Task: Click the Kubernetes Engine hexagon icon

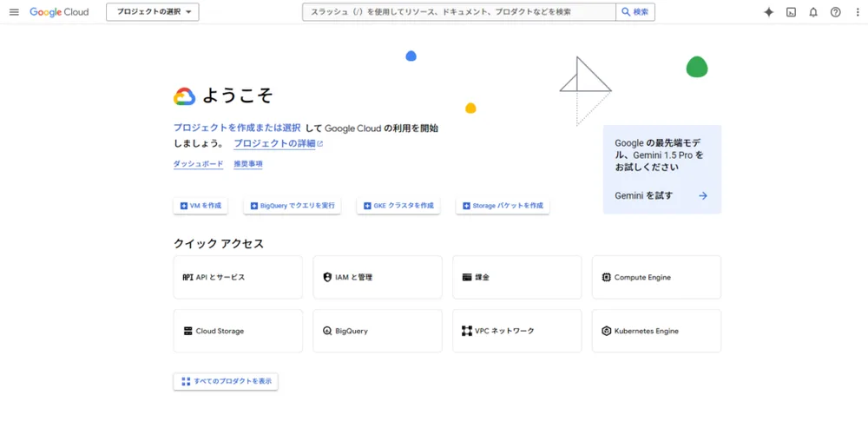Action: (x=606, y=331)
